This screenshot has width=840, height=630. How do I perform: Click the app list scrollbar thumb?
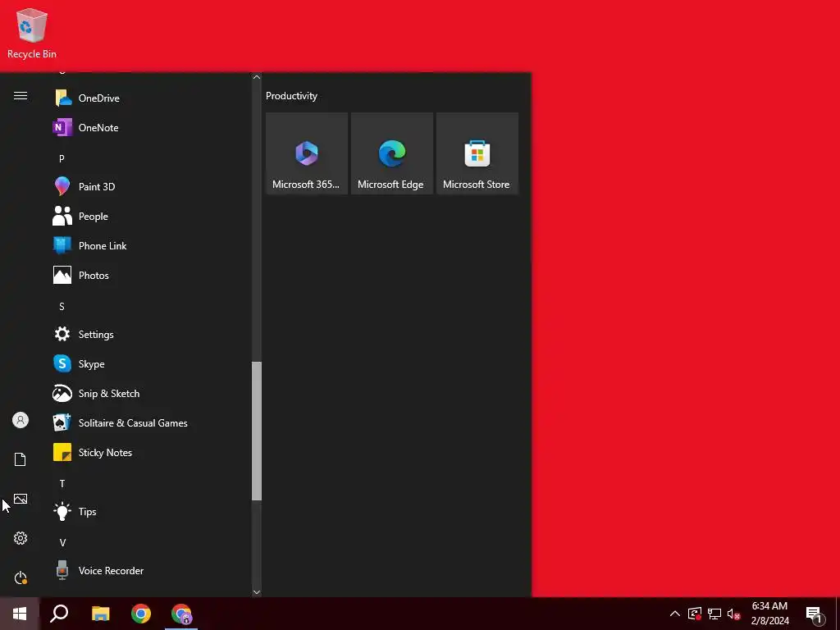coord(257,431)
